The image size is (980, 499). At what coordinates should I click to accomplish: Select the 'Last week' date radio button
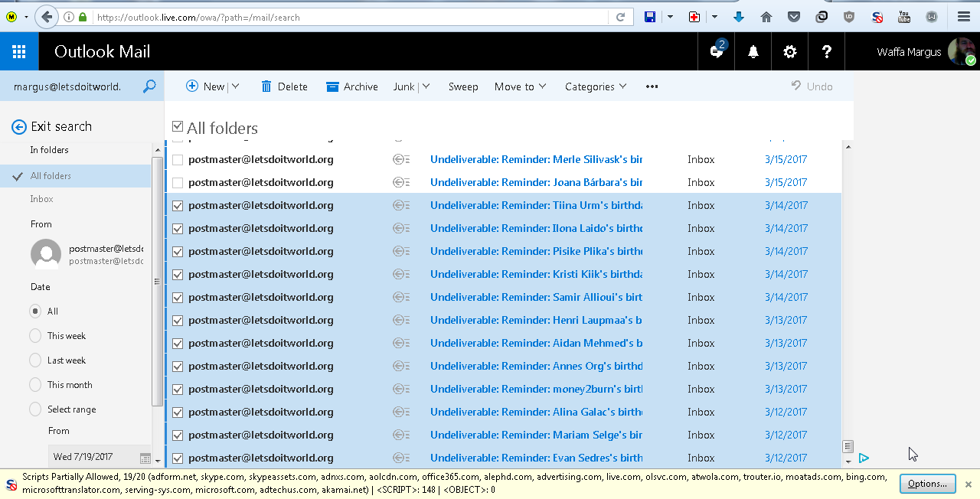pyautogui.click(x=35, y=360)
